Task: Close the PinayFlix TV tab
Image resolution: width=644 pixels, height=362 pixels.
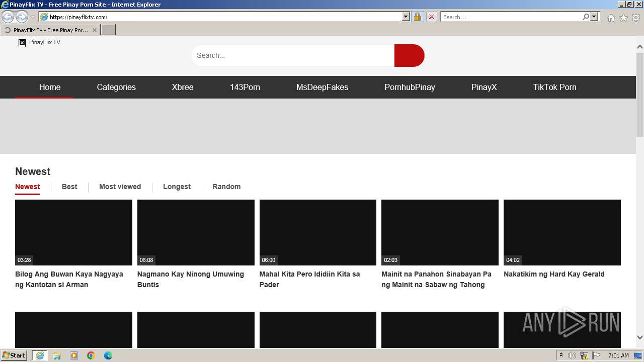Action: click(95, 30)
